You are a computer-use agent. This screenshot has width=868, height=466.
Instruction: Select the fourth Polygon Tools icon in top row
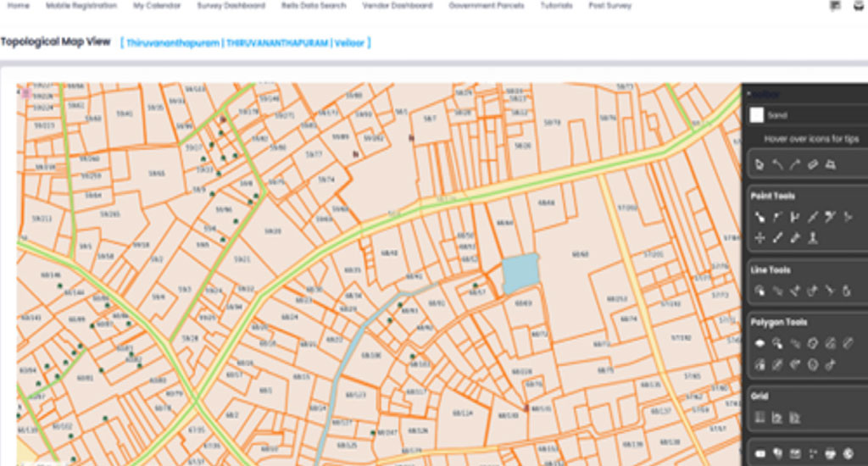(813, 344)
